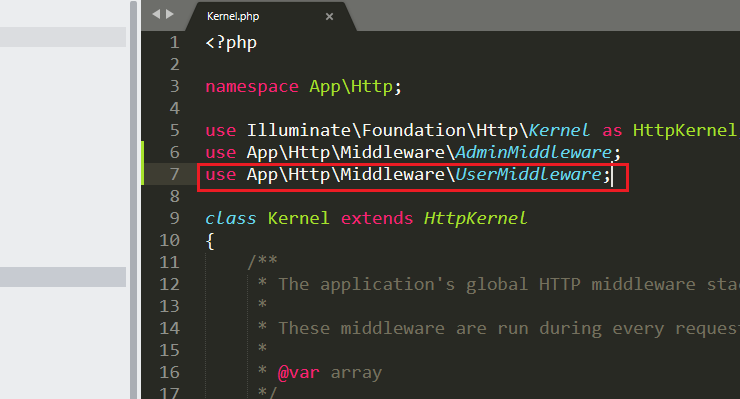This screenshot has height=399, width=740.
Task: Click the 'extends' keyword on line 9
Action: [x=377, y=218]
